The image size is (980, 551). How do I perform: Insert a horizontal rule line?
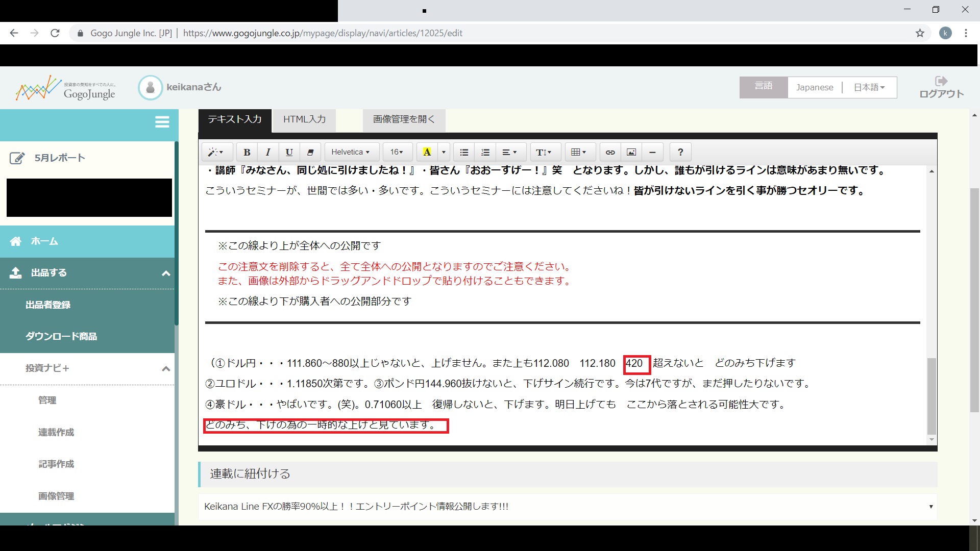[x=652, y=152]
